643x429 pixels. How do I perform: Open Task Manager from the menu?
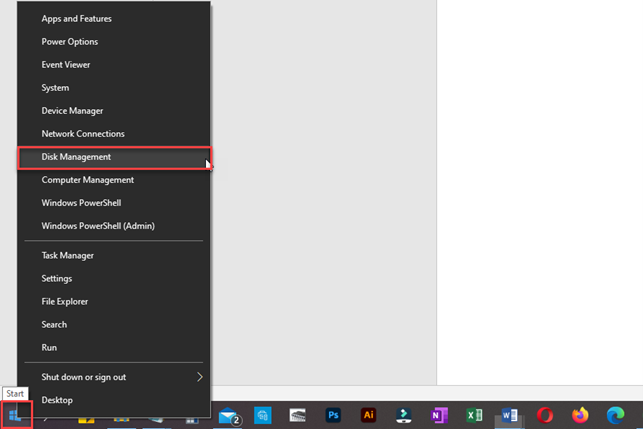(x=67, y=256)
